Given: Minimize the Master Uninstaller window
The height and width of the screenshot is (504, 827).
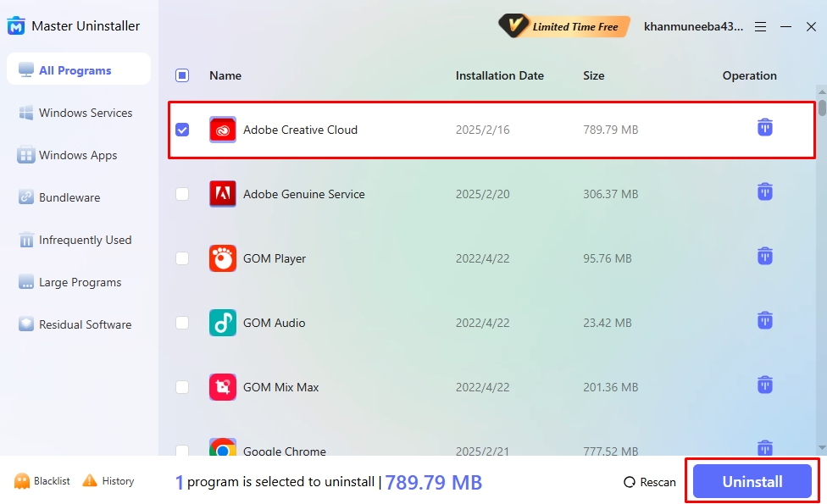Looking at the screenshot, I should (785, 26).
